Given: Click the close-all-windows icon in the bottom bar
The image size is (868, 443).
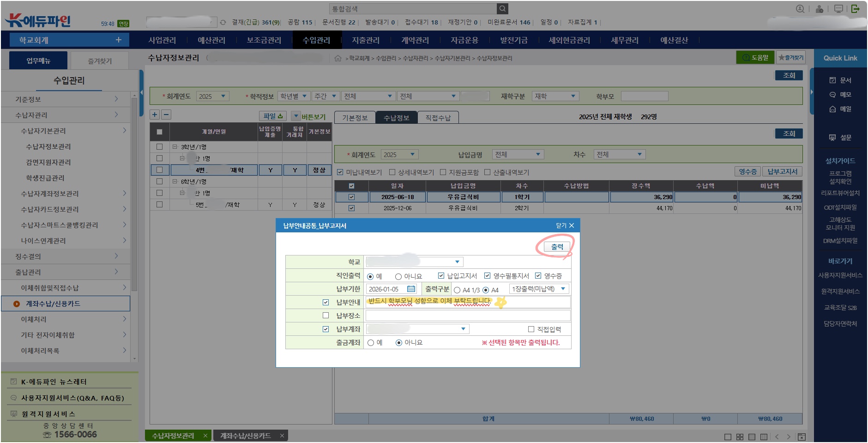Looking at the screenshot, I should (802, 437).
